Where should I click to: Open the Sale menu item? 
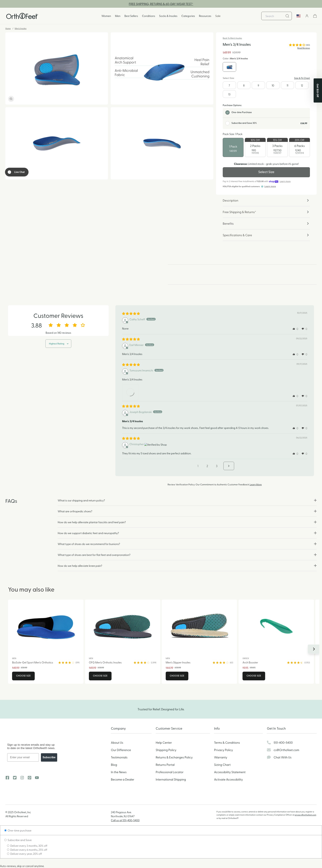(x=218, y=16)
